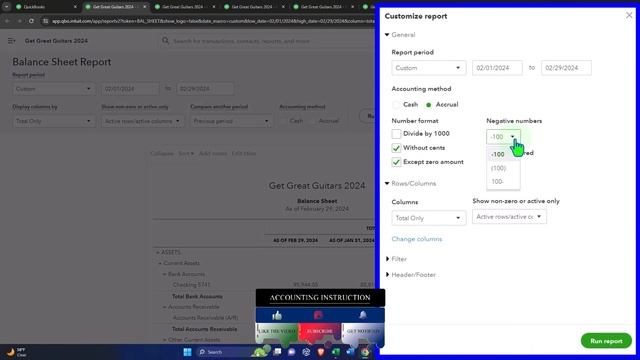Click the 02/29/2024 end date in panel
The image size is (640, 360).
(566, 68)
